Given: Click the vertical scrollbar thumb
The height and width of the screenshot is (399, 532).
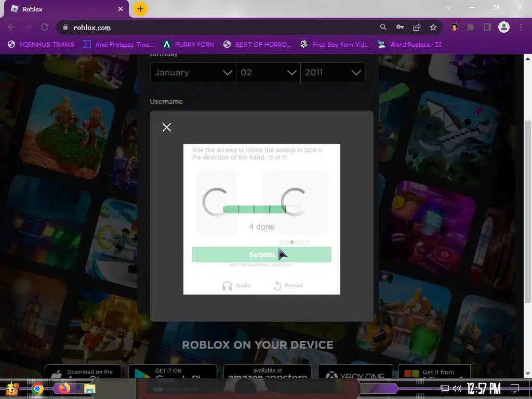Looking at the screenshot, I should (528, 212).
